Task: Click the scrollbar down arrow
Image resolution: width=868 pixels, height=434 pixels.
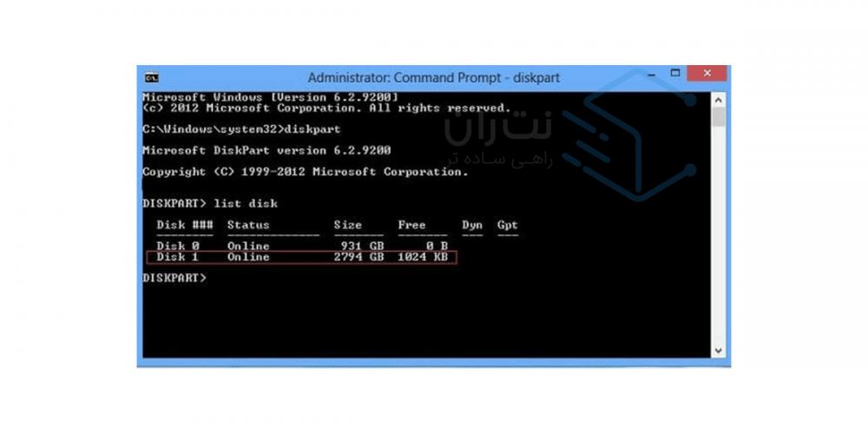Action: (718, 351)
